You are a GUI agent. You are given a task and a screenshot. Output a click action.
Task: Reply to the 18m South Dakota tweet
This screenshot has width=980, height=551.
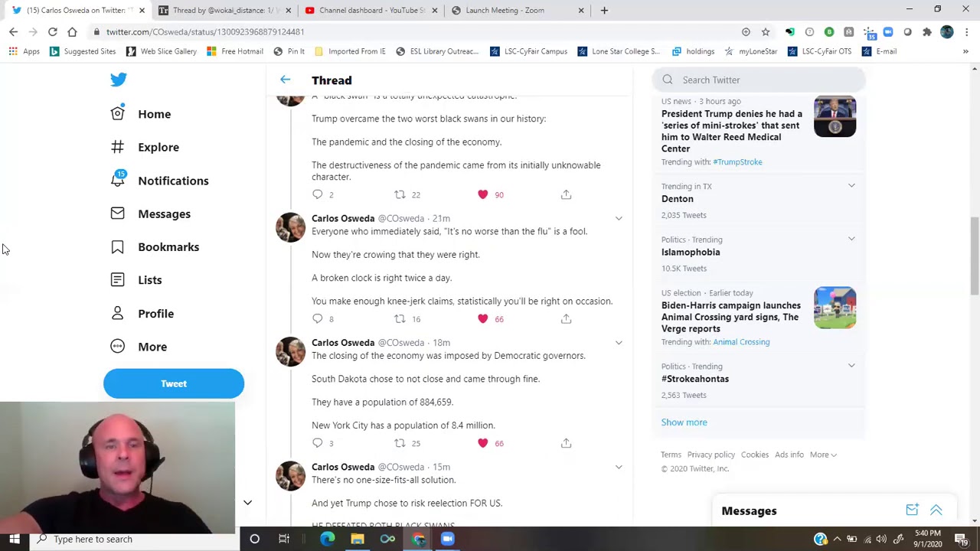pos(318,443)
